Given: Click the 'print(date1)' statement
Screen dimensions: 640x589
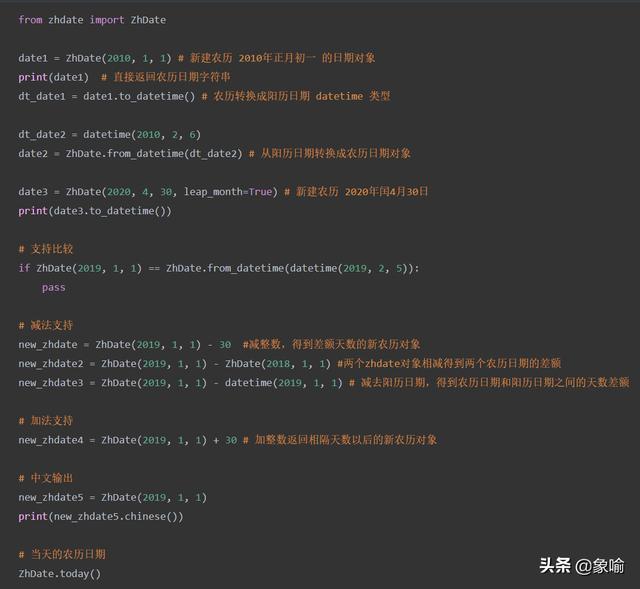Looking at the screenshot, I should pos(53,77).
